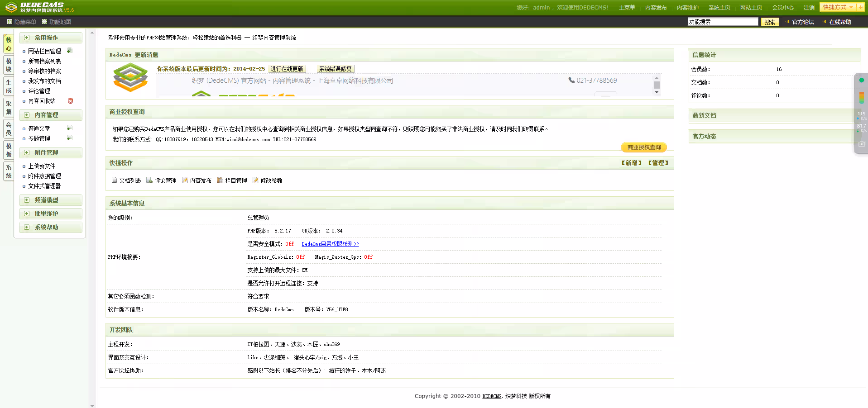The width and height of the screenshot is (868, 408).
Task: Toggle the sidebar with 隐藏菜单
Action: point(22,22)
